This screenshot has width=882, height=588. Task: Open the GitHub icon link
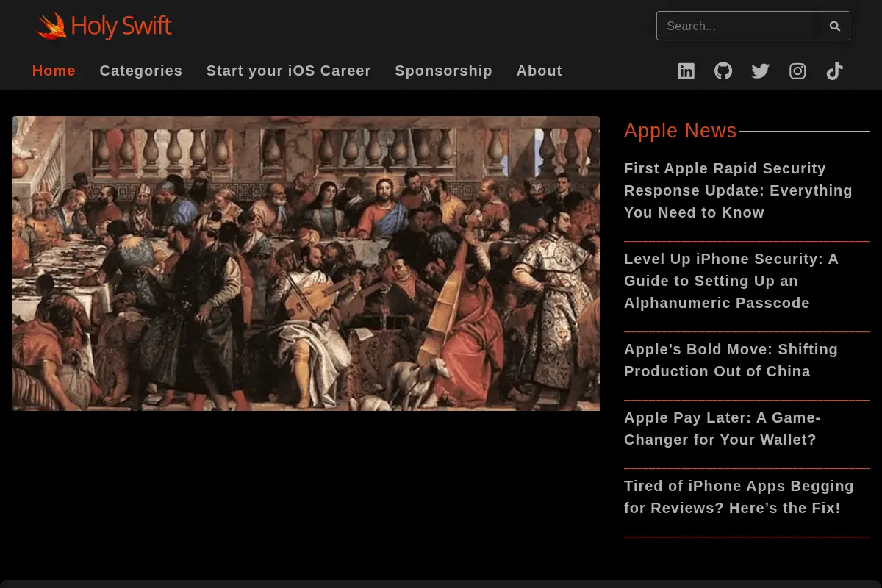click(x=723, y=71)
